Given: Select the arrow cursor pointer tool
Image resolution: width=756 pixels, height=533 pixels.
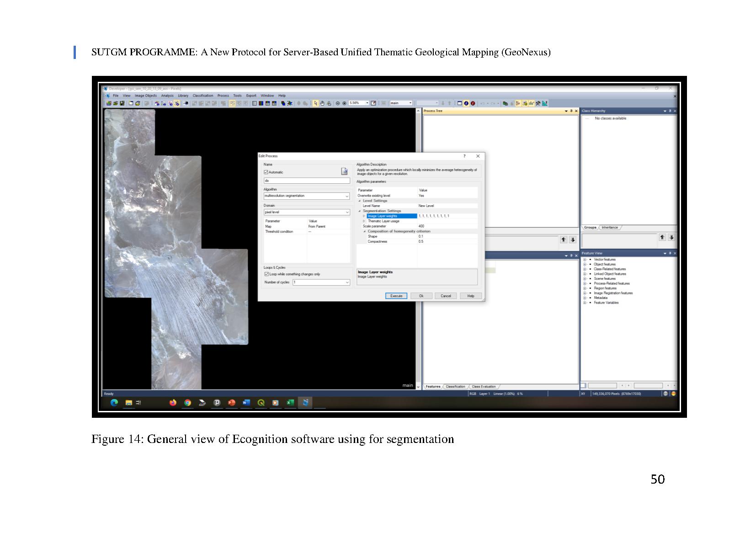Looking at the screenshot, I should 315,103.
